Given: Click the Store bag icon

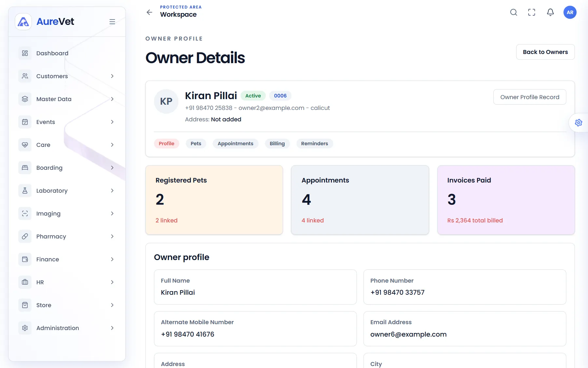Looking at the screenshot, I should (25, 305).
